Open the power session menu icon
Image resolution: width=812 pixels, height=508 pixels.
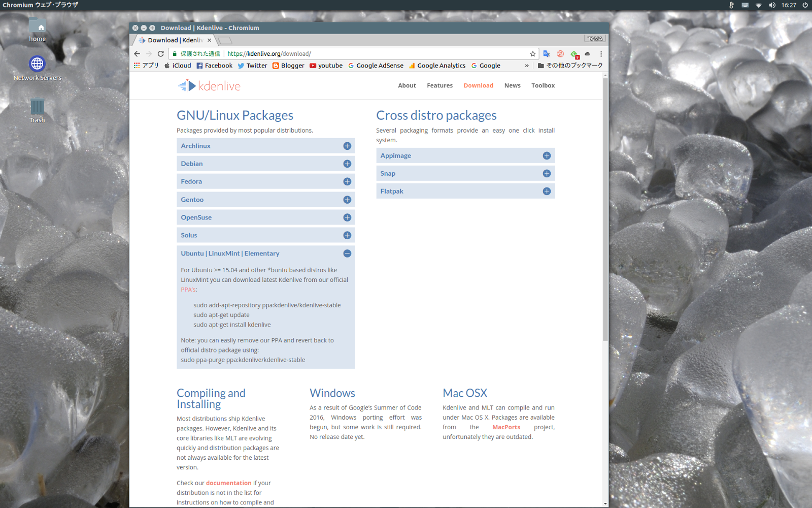805,5
